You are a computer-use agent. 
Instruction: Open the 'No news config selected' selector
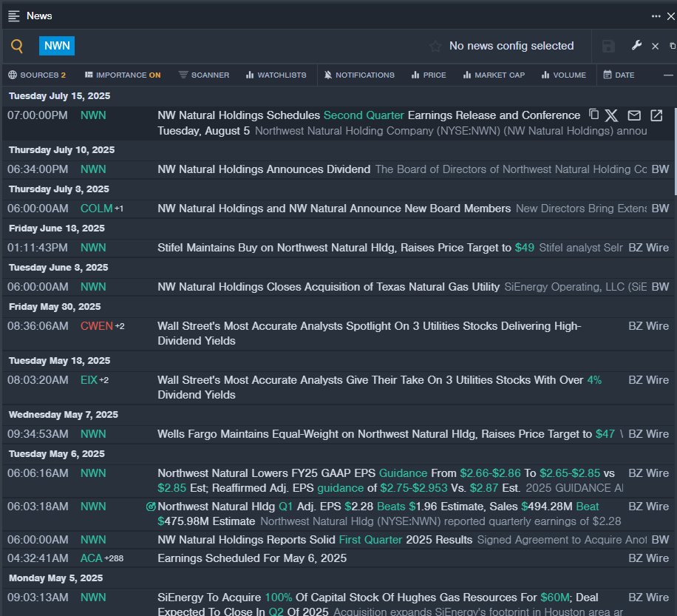[x=511, y=46]
